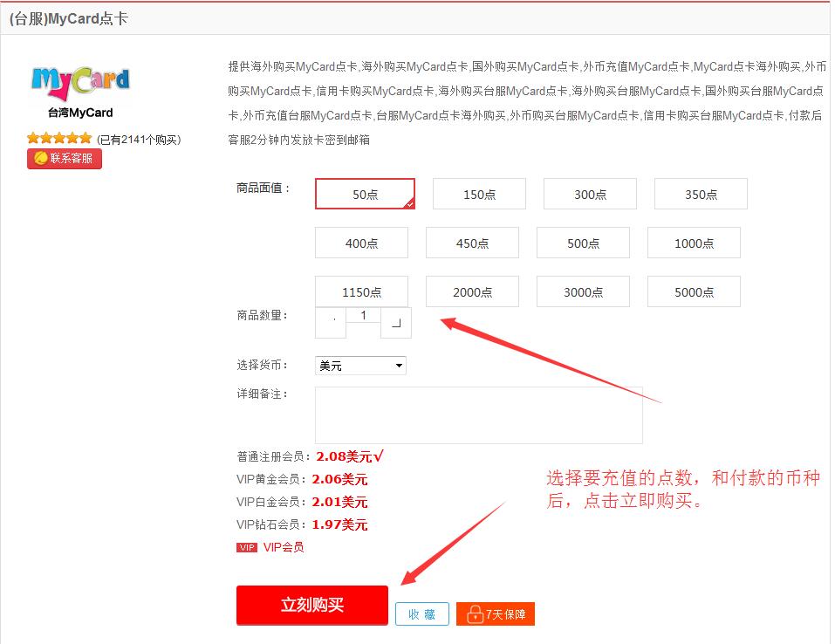Click the 7天保障 guarantee badge
The image size is (835, 644).
point(496,614)
